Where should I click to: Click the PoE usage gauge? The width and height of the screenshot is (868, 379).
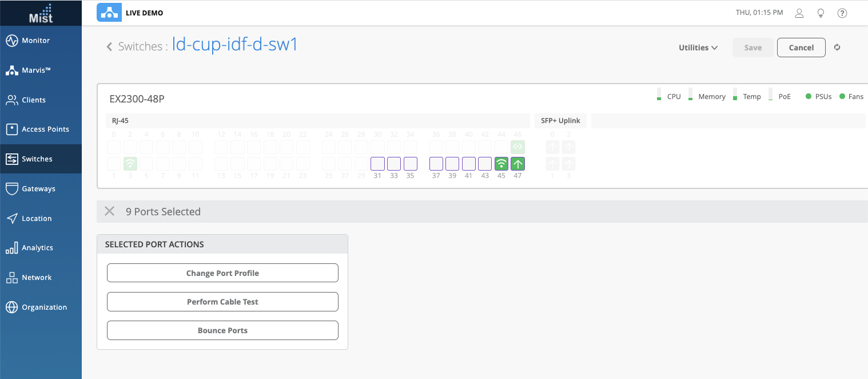(770, 95)
